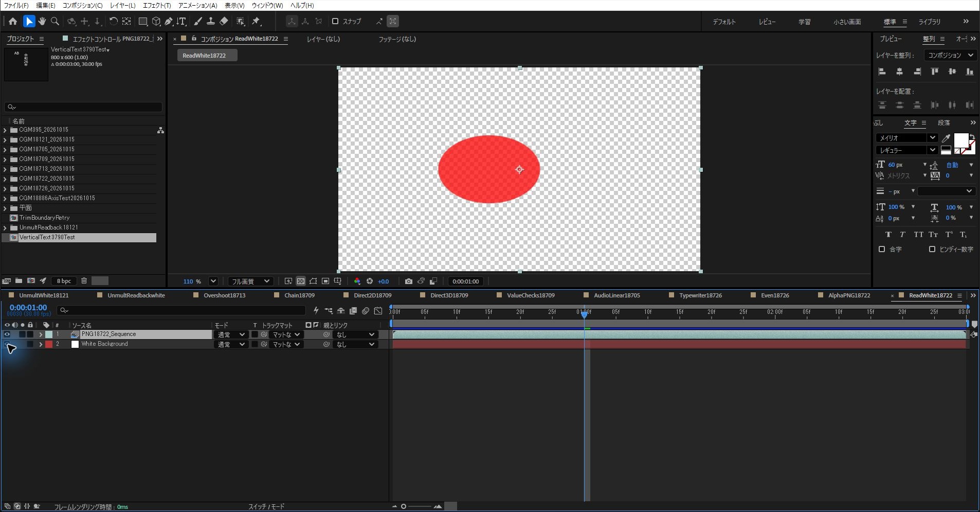Click the white fill color swatch

click(x=961, y=140)
